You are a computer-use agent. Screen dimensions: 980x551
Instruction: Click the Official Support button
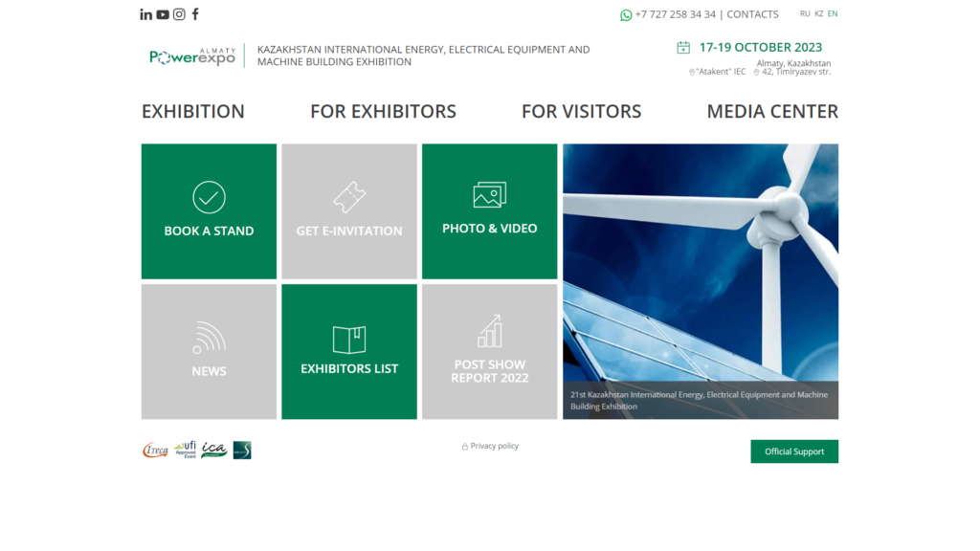click(794, 451)
